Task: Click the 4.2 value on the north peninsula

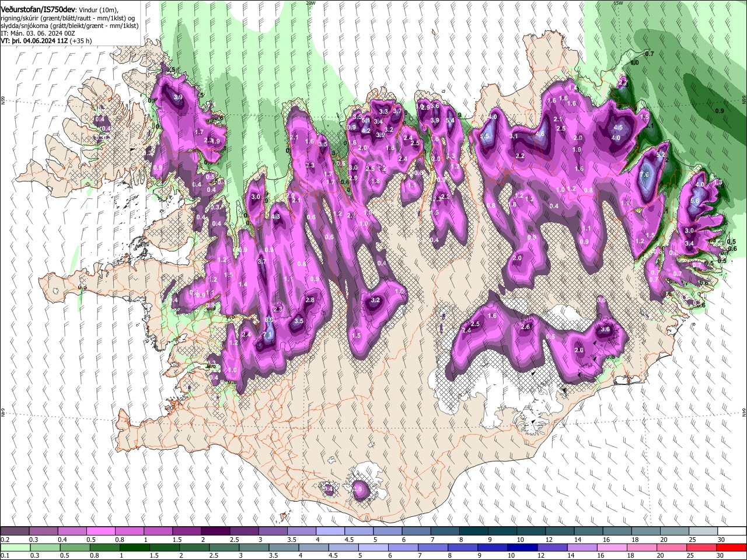Action: click(366, 131)
